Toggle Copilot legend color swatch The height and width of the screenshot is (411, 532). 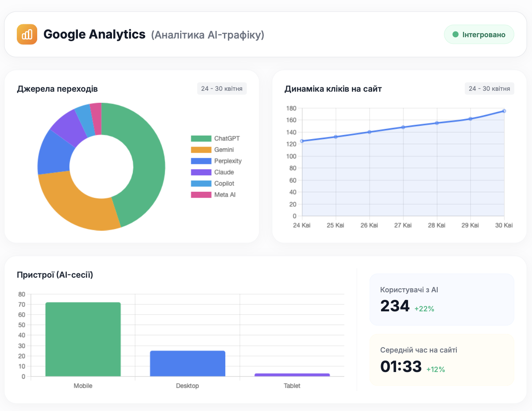201,183
